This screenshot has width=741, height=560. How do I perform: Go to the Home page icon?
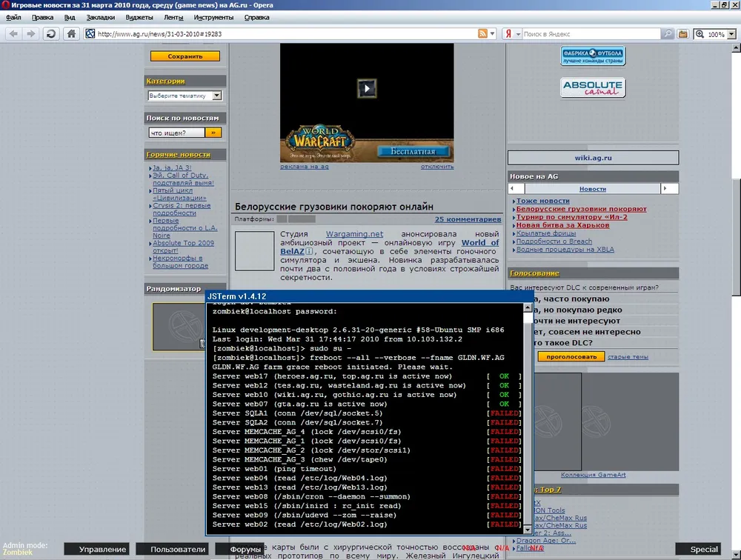point(71,34)
